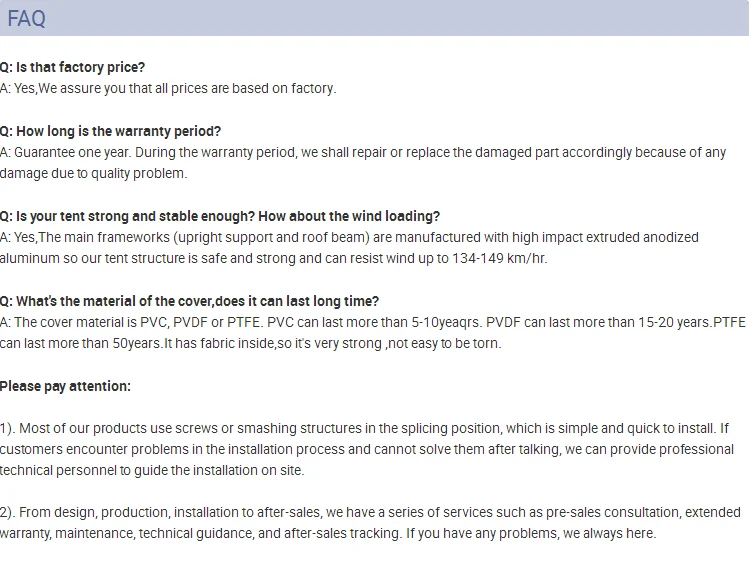750x562 pixels.
Task: Click the blue FAQ banner bar
Action: click(x=374, y=18)
